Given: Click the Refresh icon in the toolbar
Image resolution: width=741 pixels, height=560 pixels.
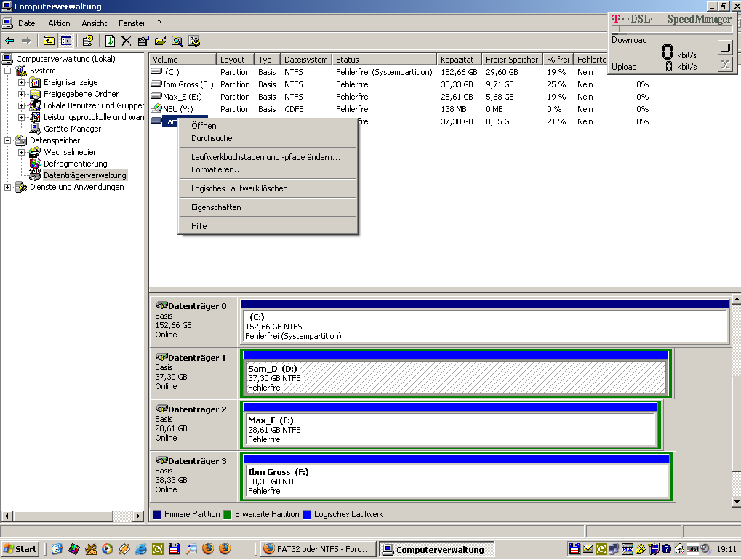Looking at the screenshot, I should pyautogui.click(x=110, y=41).
